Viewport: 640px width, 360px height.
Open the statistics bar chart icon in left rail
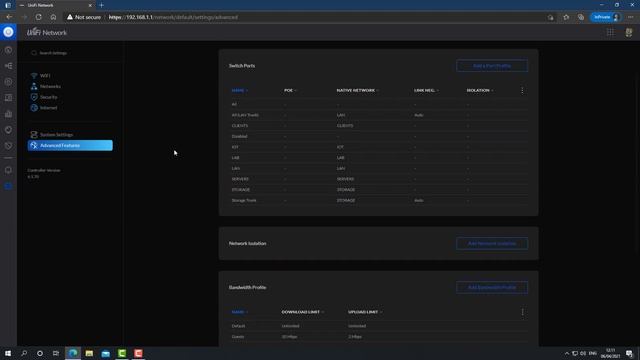8,114
